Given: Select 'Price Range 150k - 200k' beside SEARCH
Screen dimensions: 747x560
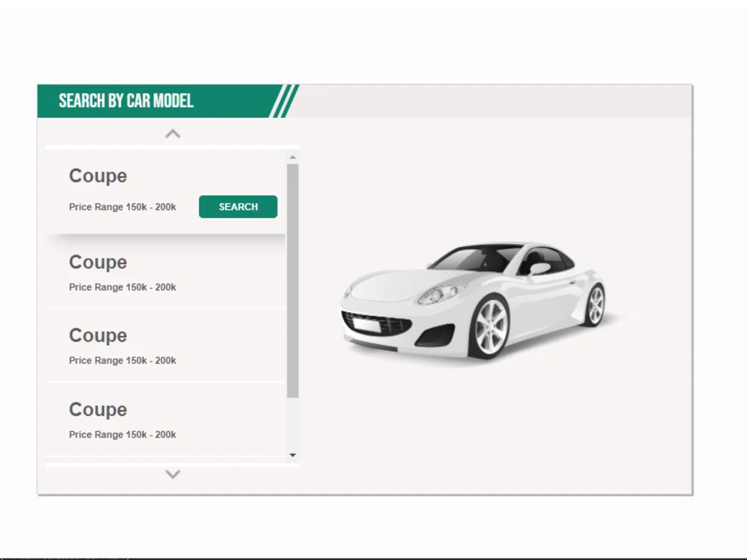Looking at the screenshot, I should pyautogui.click(x=123, y=207).
